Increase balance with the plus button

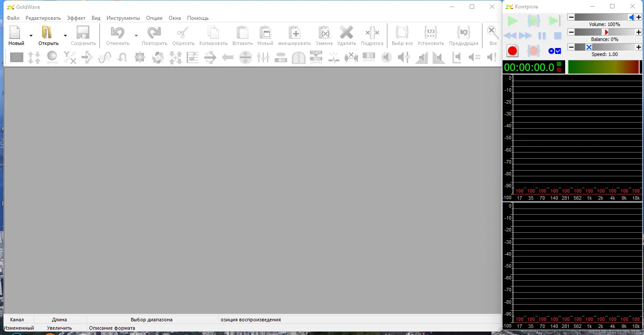pyautogui.click(x=639, y=32)
